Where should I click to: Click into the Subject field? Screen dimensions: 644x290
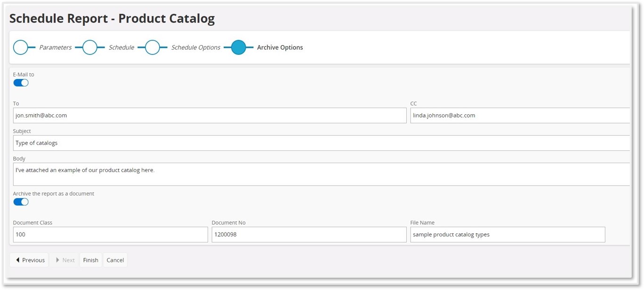point(321,143)
